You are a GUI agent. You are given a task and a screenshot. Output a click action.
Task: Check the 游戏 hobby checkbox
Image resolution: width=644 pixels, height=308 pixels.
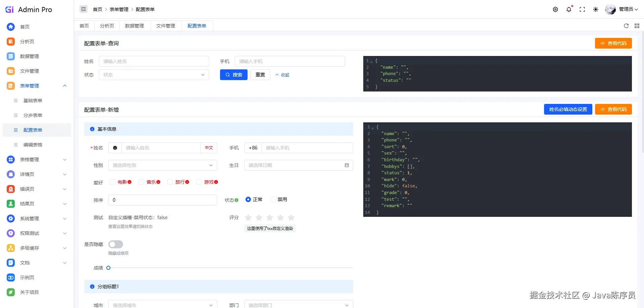199,182
